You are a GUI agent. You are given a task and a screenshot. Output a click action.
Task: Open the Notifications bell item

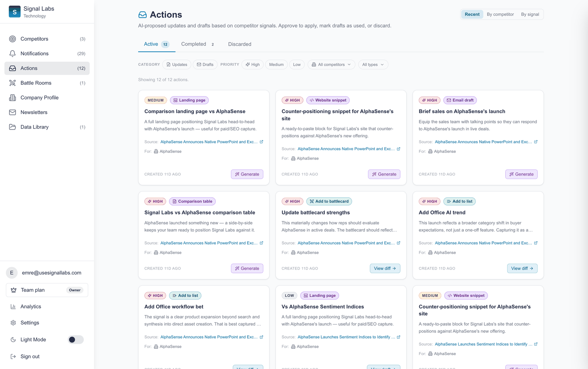click(x=47, y=54)
